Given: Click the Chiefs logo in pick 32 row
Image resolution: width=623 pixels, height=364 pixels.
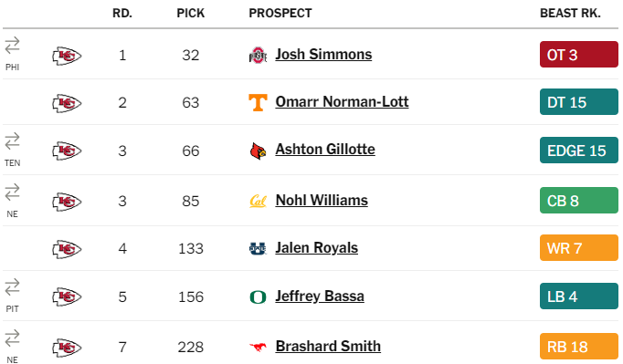Looking at the screenshot, I should [x=67, y=56].
